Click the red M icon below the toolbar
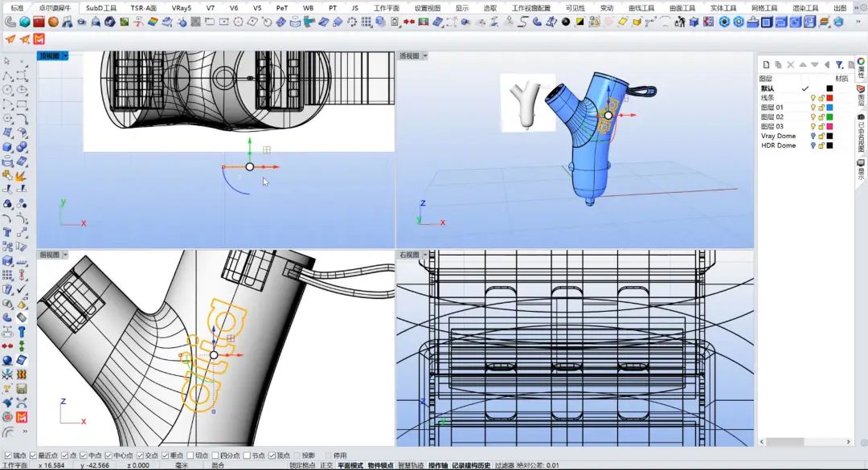This screenshot has height=470, width=868. tap(39, 39)
